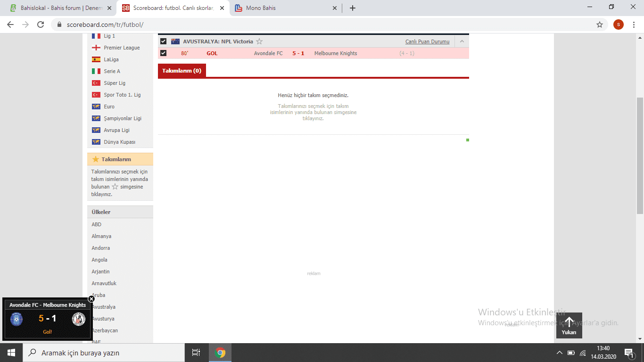Open Chrome profile avatar
The width and height of the screenshot is (644, 362).
pos(619,25)
